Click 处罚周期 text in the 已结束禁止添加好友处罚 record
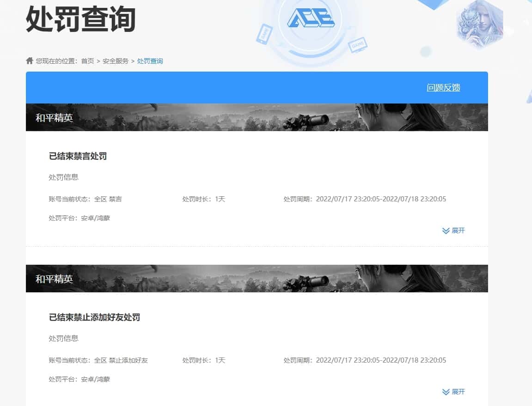This screenshot has width=532, height=406. point(365,360)
